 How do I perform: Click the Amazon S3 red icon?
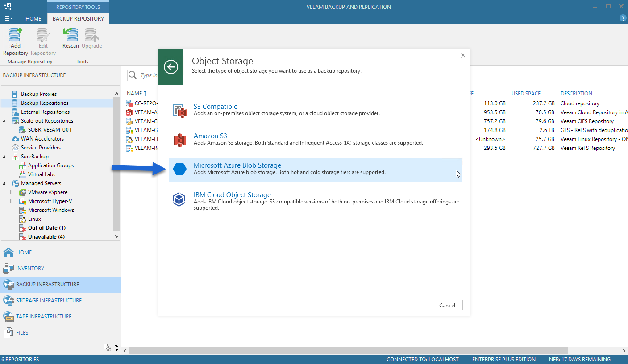point(179,140)
